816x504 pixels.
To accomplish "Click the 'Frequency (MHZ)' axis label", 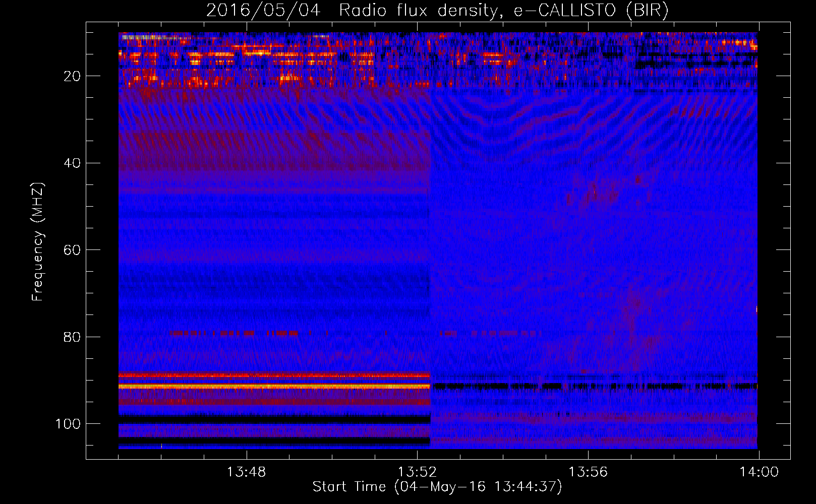I will coord(38,242).
